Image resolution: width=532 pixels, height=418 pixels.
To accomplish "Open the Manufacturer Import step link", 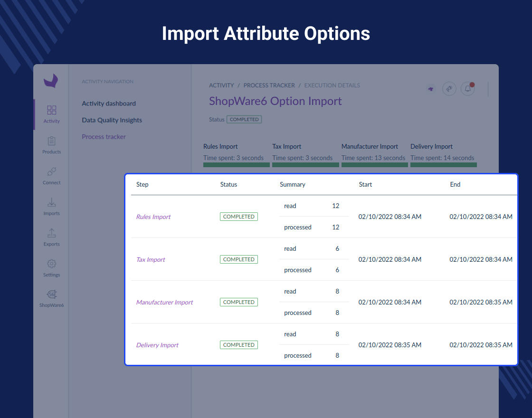I will tap(164, 302).
